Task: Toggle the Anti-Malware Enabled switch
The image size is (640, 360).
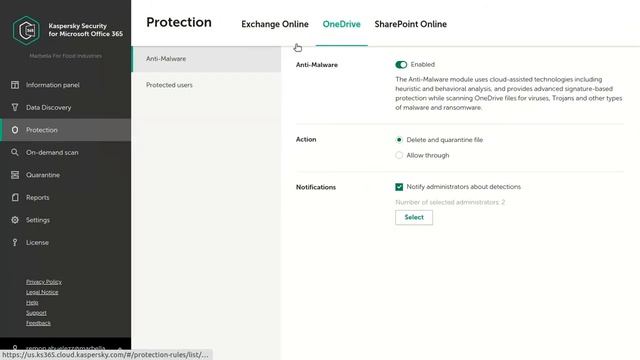Action: (x=401, y=64)
